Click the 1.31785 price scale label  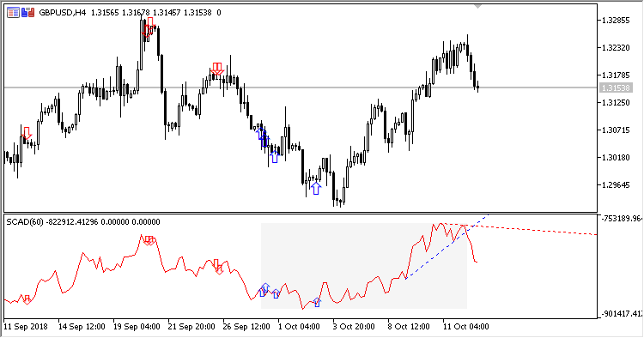616,75
